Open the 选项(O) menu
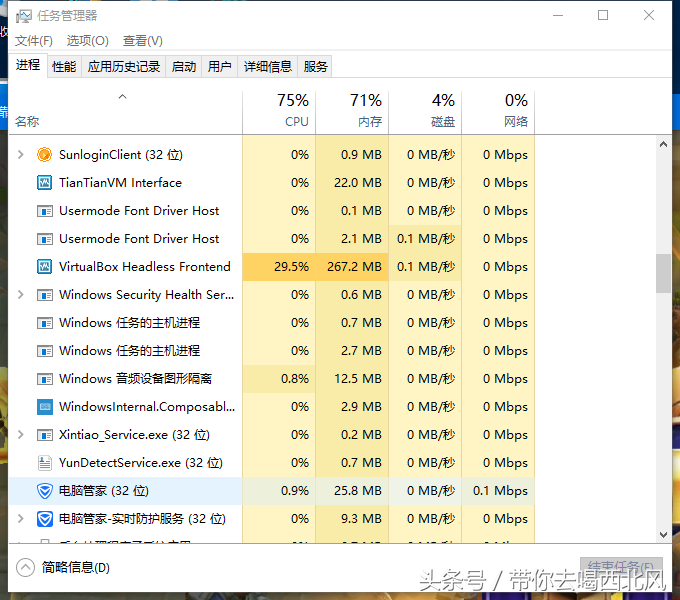The height and width of the screenshot is (600, 680). click(87, 41)
